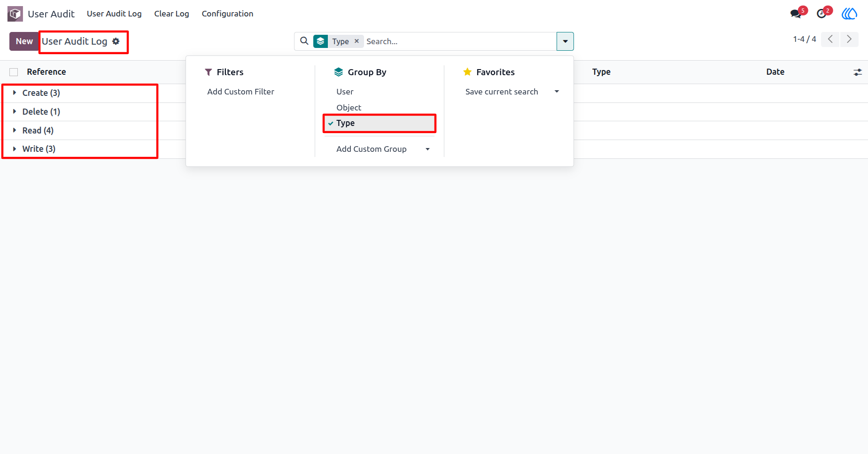
Task: Expand the Delete (1) group
Action: point(41,112)
